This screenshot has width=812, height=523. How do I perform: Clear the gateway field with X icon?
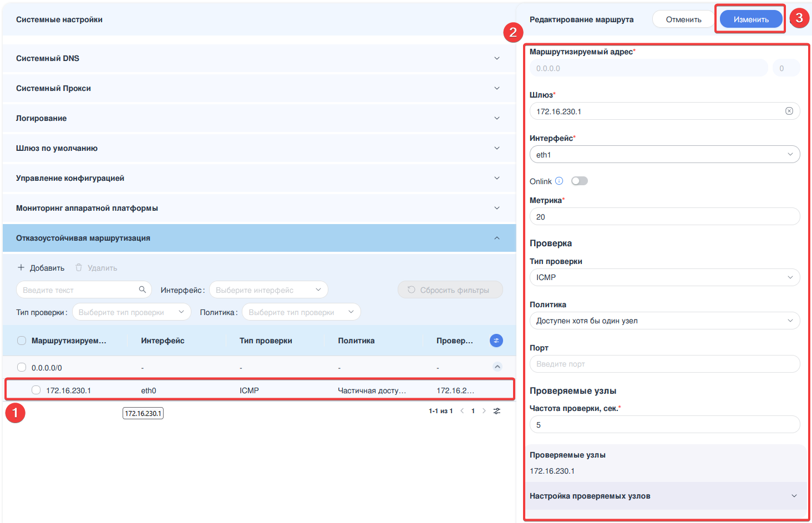click(x=789, y=111)
